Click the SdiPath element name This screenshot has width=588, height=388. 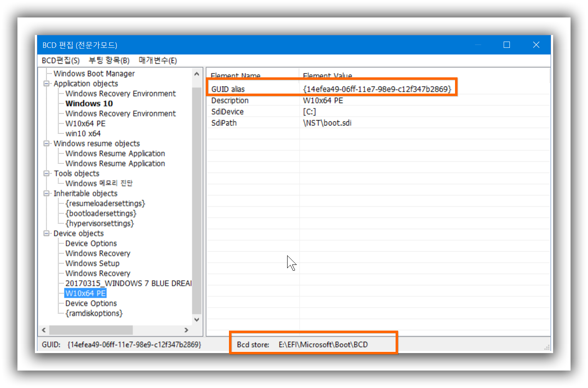(224, 123)
